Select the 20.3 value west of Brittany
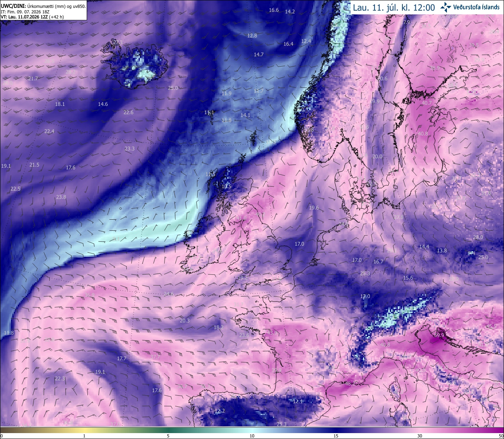504x439 pixels. (185, 320)
